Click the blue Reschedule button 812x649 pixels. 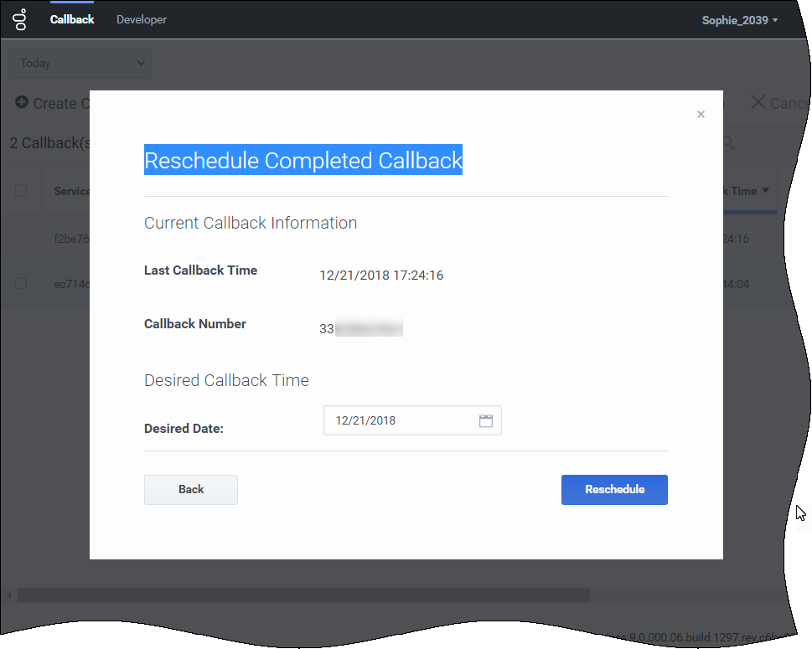(614, 490)
